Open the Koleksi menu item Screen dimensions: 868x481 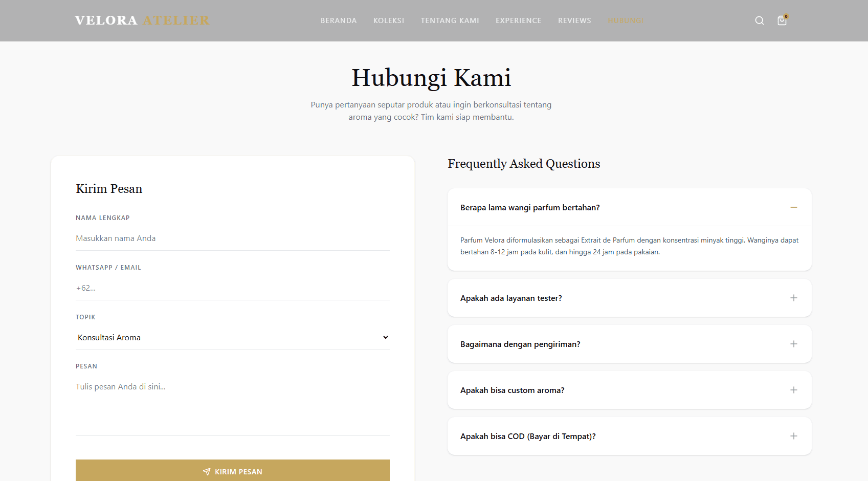pos(389,20)
